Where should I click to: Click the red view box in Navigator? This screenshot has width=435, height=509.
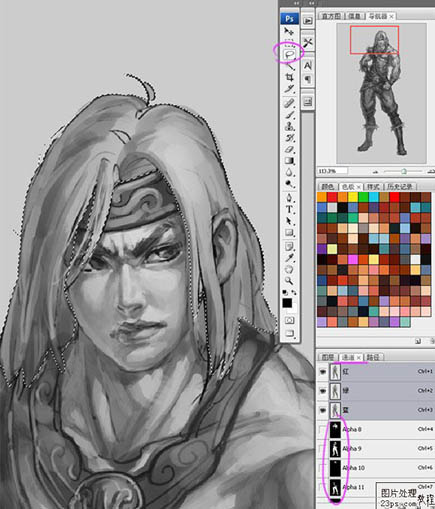point(374,40)
